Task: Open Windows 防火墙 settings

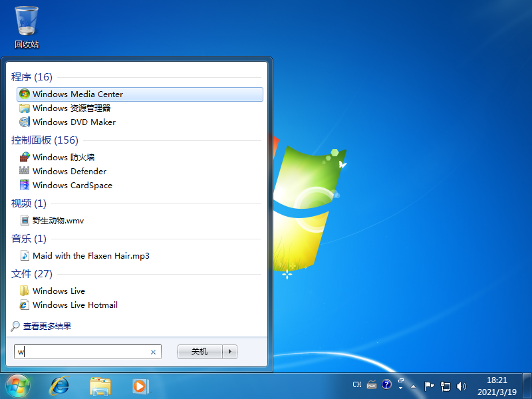Action: (65, 157)
